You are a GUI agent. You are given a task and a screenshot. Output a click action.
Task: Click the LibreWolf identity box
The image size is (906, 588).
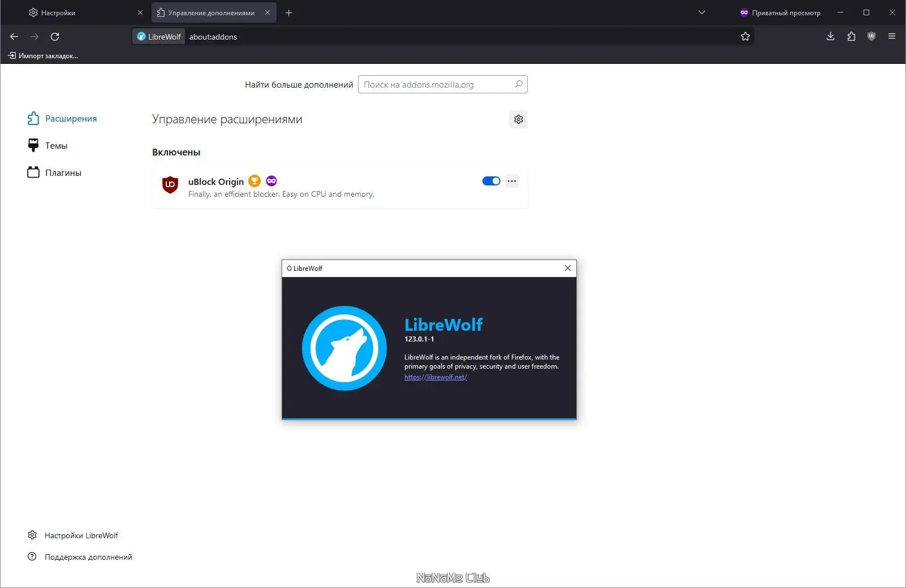(159, 37)
